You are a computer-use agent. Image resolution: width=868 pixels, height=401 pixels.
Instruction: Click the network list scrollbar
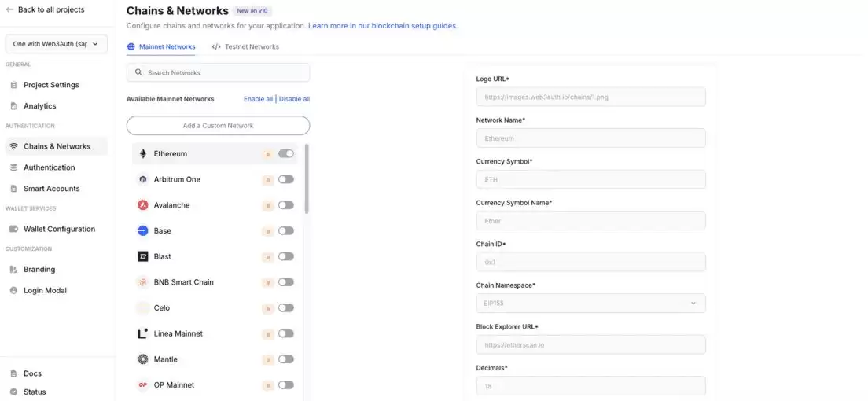point(307,178)
